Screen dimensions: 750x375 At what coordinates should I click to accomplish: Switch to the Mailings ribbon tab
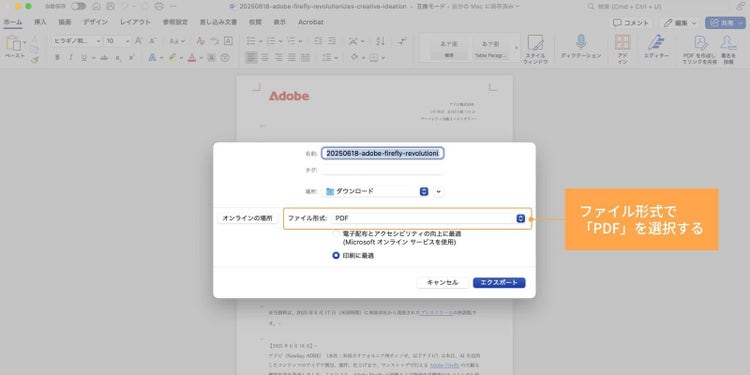click(219, 22)
